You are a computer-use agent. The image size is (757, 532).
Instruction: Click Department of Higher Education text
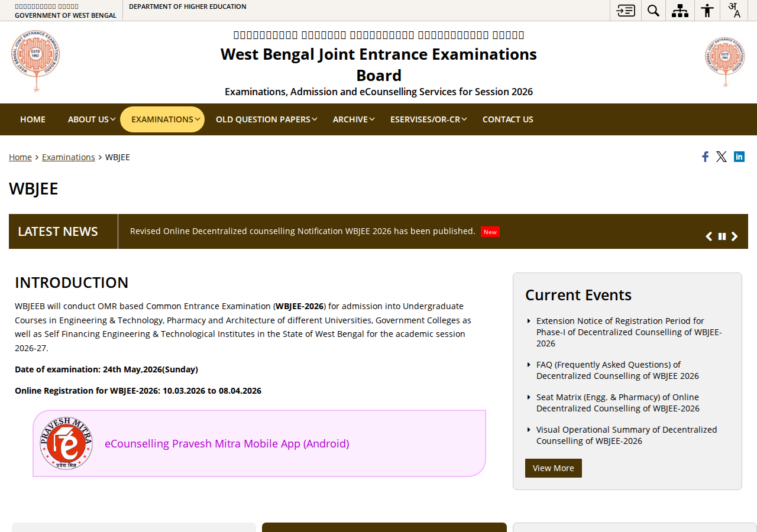pos(187,7)
